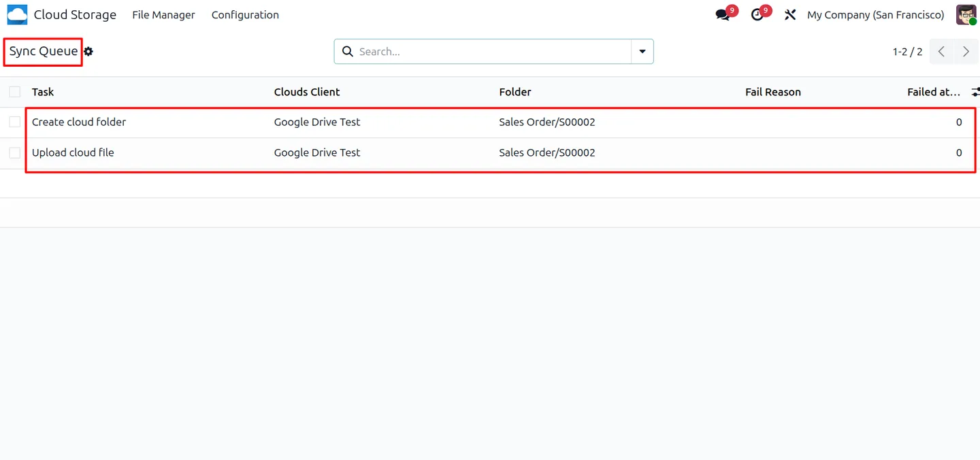This screenshot has width=980, height=460.
Task: Open the Configuration menu
Action: point(245,15)
